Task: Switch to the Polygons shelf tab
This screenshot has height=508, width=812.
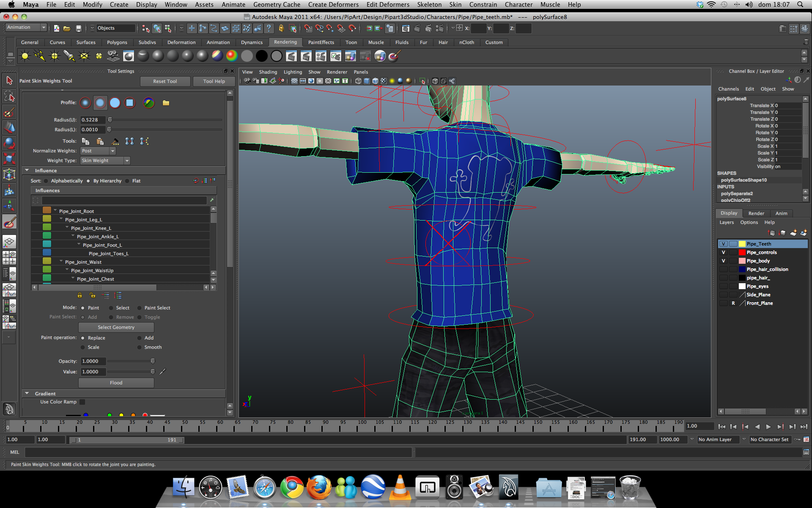Action: pos(117,42)
